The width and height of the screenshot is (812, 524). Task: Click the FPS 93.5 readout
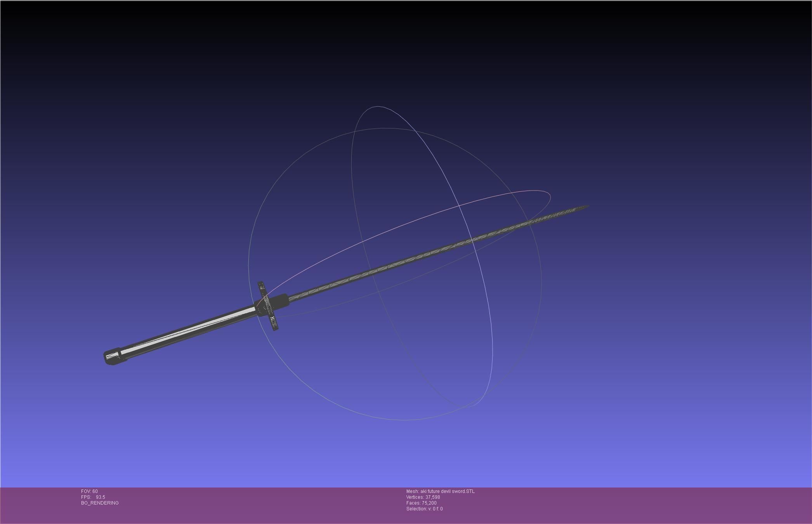coord(93,497)
